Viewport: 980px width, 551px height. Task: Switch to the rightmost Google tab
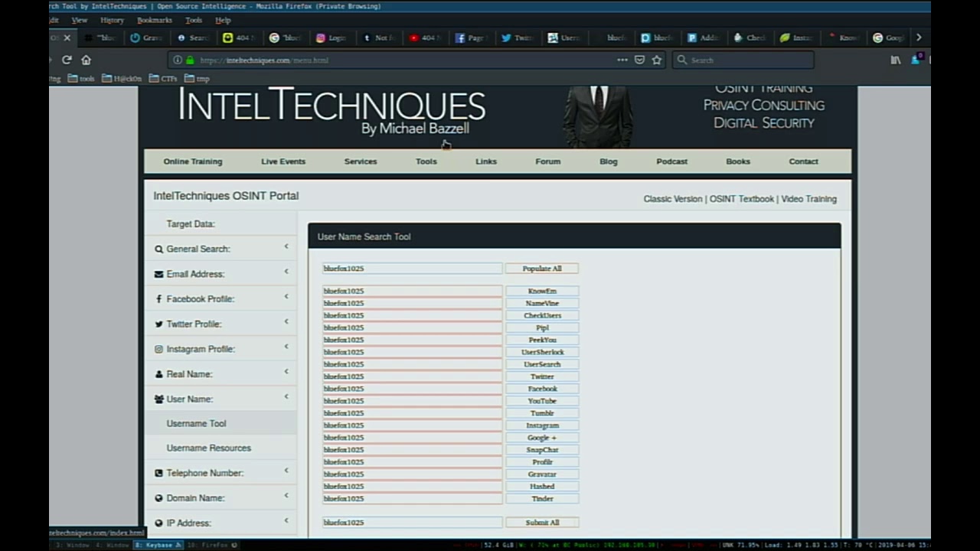point(888,37)
